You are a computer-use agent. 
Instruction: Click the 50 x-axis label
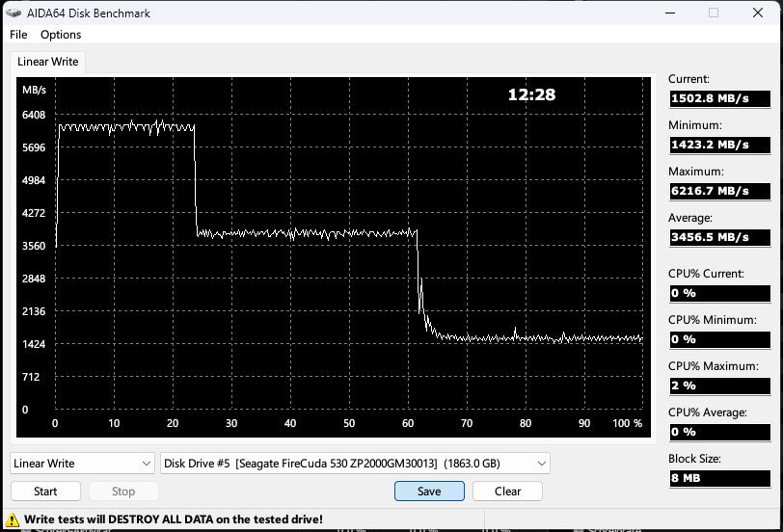349,423
